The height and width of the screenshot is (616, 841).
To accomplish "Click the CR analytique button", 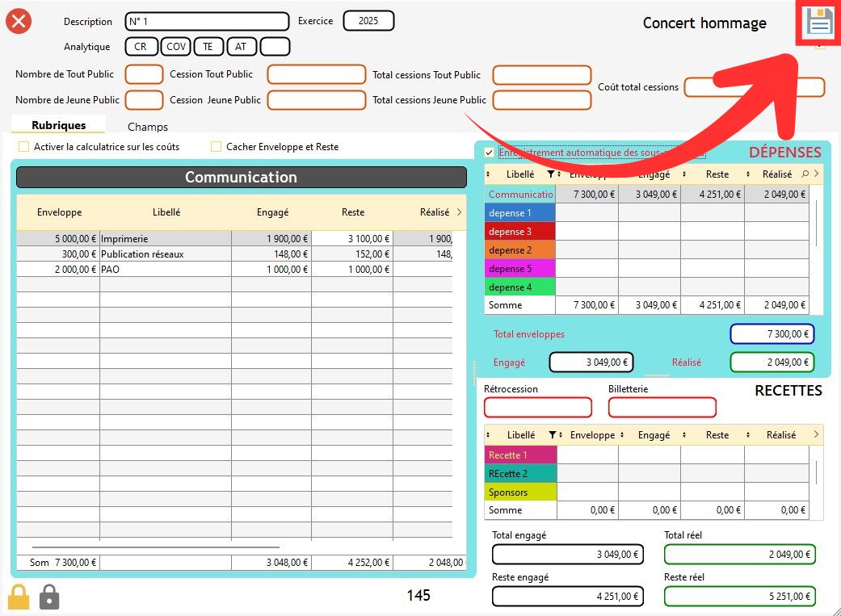I will coord(141,47).
